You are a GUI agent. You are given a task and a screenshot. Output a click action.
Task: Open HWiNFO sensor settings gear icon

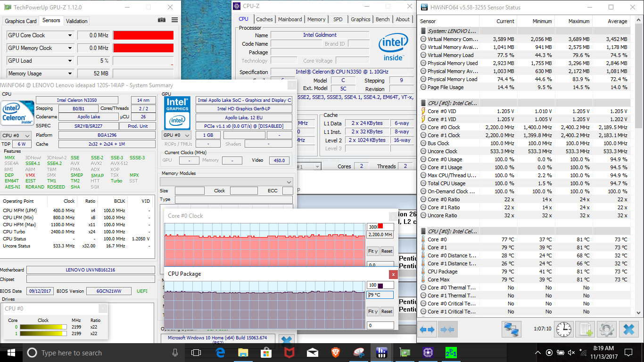(x=607, y=329)
